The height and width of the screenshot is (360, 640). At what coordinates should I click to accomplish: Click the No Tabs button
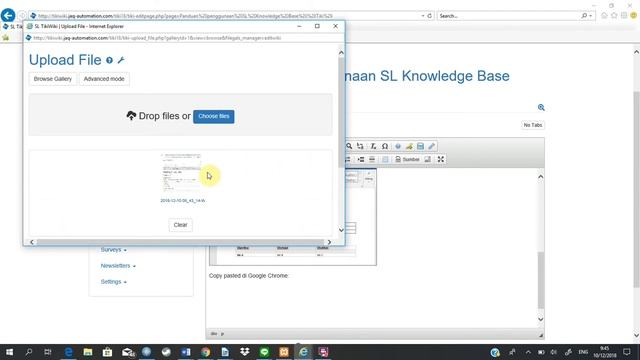point(533,125)
